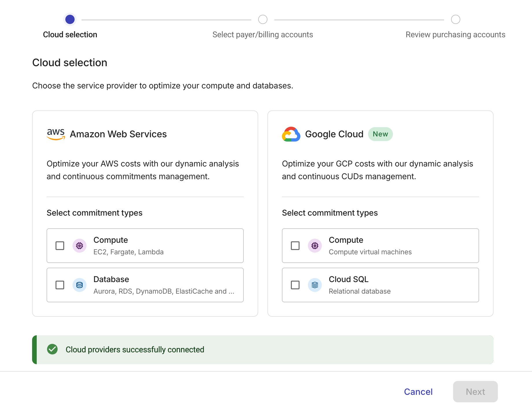Click the GCP costs description paragraph
Image resolution: width=532 pixels, height=411 pixels.
click(x=378, y=170)
